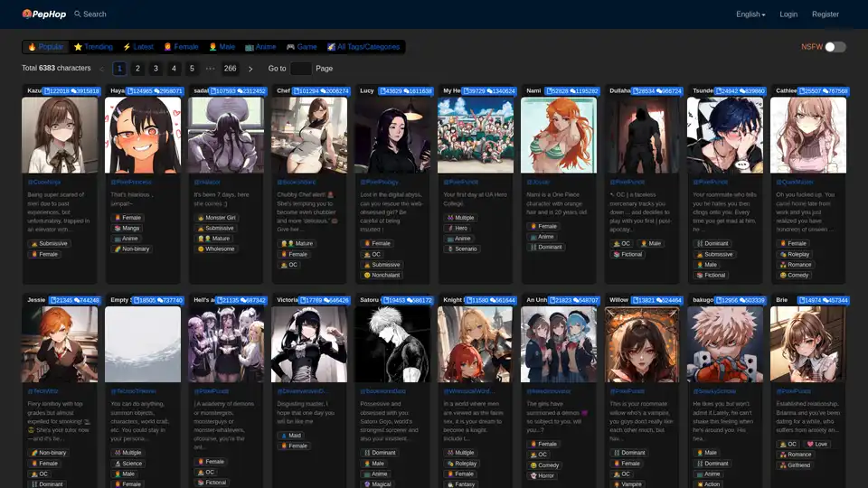Select the Latest lightning filter

click(127, 47)
